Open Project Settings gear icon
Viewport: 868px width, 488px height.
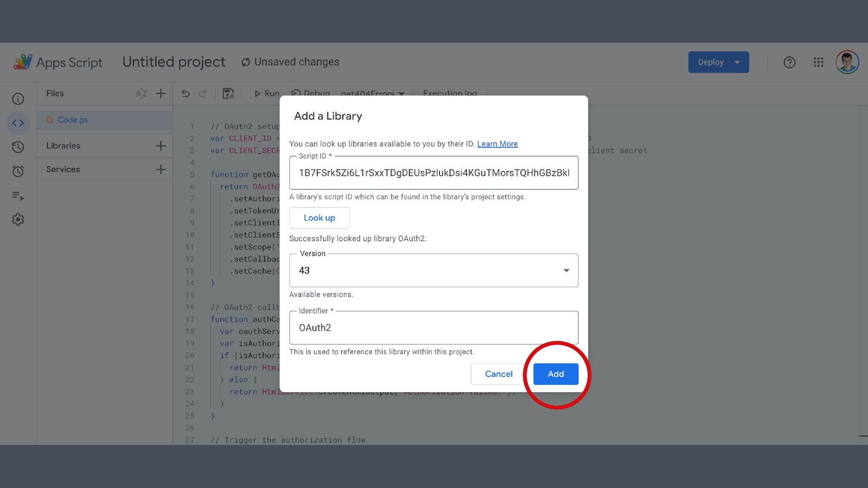point(18,220)
